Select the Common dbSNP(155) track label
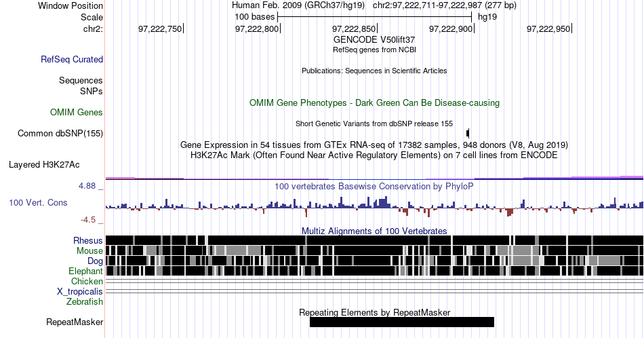Screen dimensions: 644x338 pyautogui.click(x=60, y=133)
